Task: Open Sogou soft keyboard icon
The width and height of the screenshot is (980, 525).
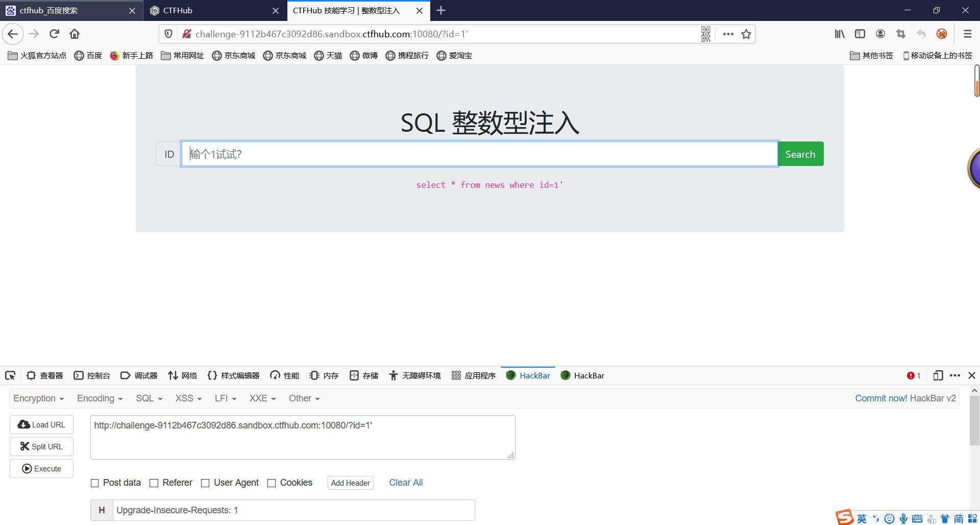Action: click(917, 519)
